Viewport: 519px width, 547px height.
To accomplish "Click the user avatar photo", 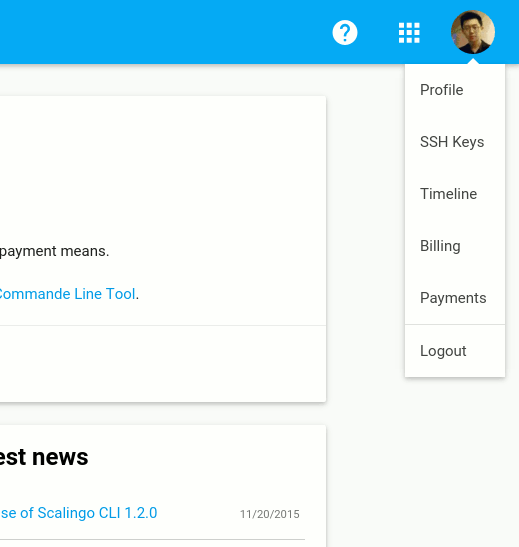I will [473, 32].
